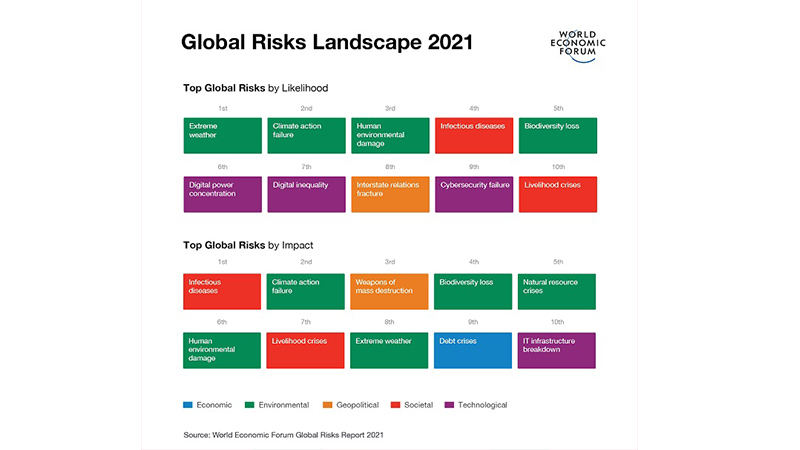Click the 'Technological' legend label

click(x=483, y=405)
